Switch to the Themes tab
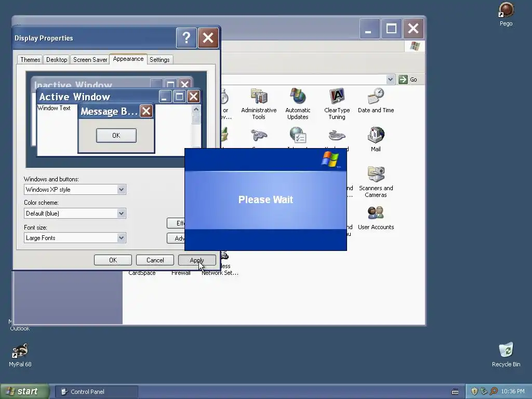This screenshot has height=399, width=532. (30, 60)
